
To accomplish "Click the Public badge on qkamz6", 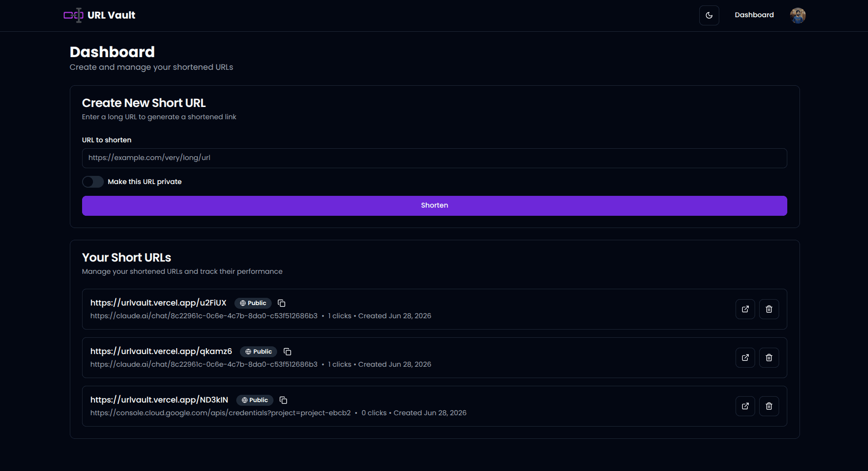I will click(258, 351).
